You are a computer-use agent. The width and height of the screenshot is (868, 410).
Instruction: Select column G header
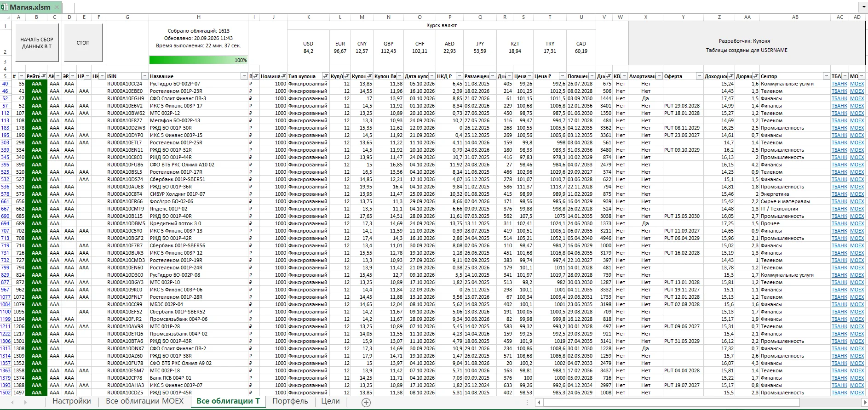pyautogui.click(x=127, y=17)
